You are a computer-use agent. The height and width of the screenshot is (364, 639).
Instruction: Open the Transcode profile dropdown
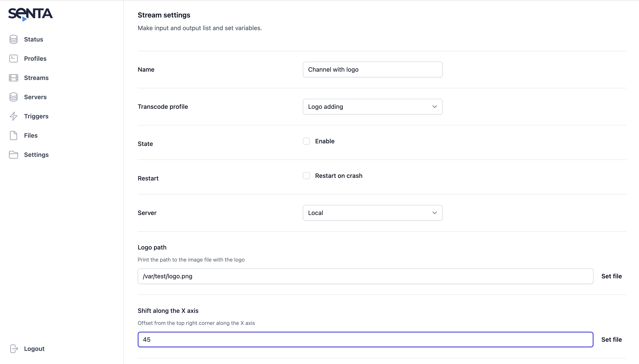tap(373, 107)
